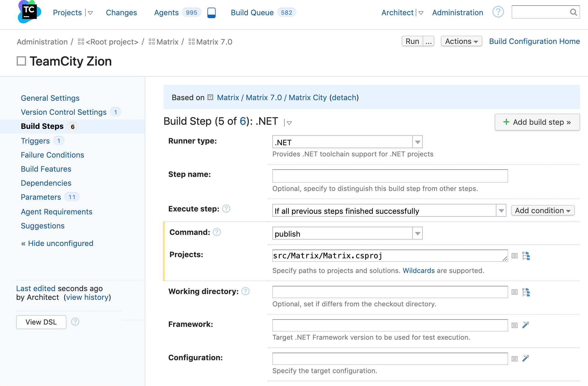
Task: Select the Parameters tab in sidebar
Action: 40,197
